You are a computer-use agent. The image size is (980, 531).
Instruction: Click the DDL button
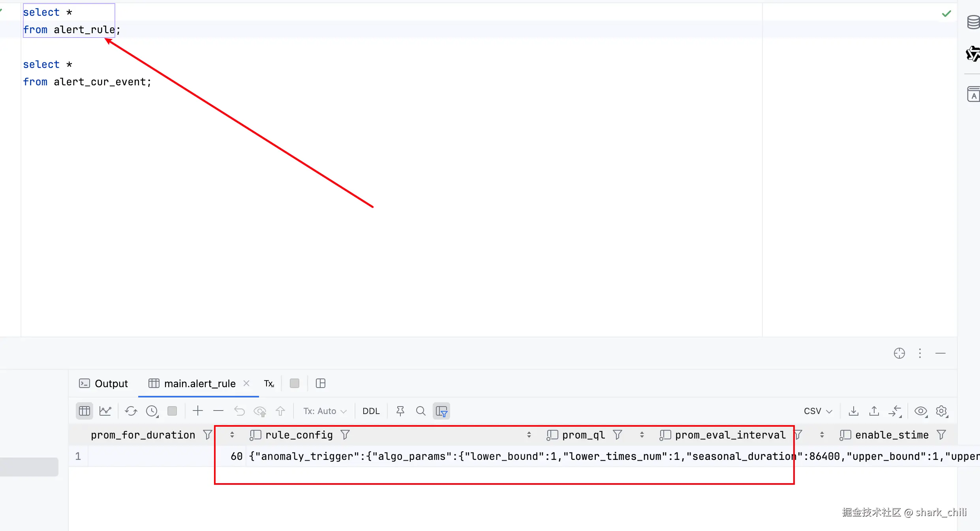[371, 411]
